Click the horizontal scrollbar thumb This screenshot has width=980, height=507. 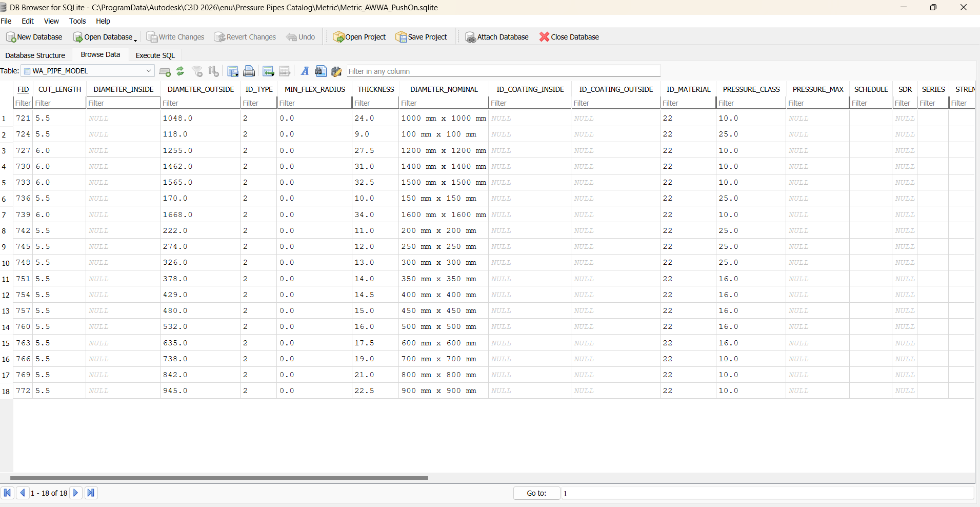219,478
